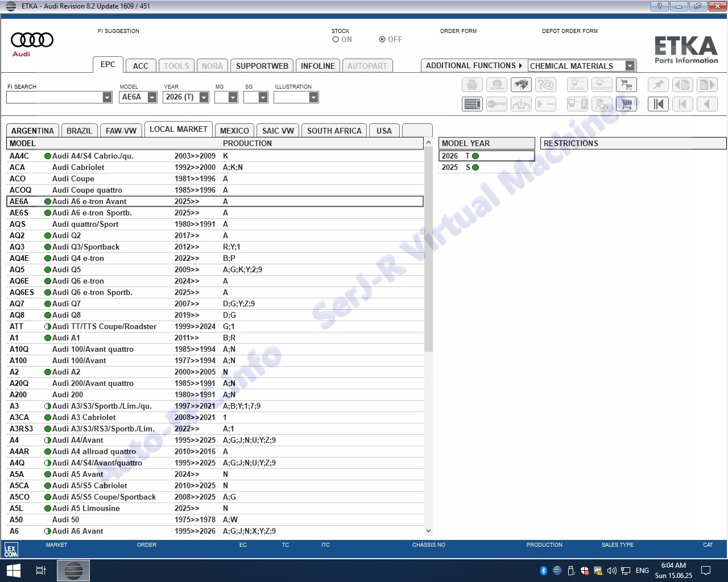The image size is (728, 582).
Task: Click the ADDITIONAL FUNCTIONS button
Action: coord(473,66)
